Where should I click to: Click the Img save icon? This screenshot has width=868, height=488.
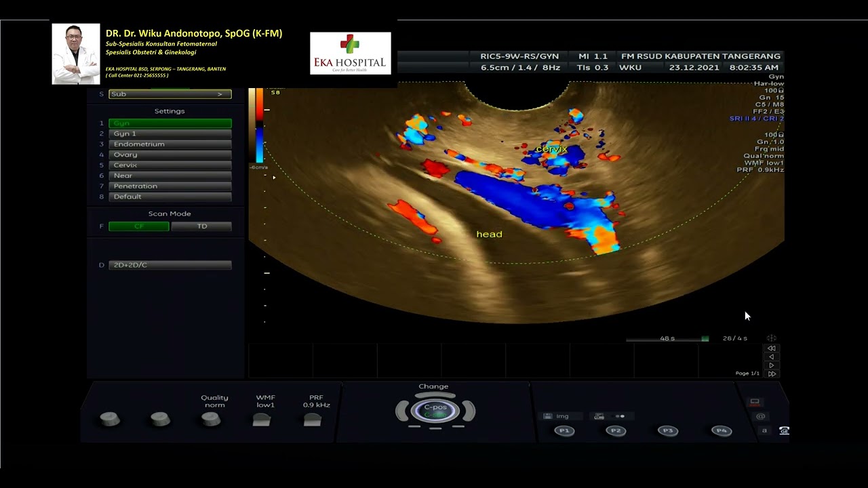tap(549, 416)
